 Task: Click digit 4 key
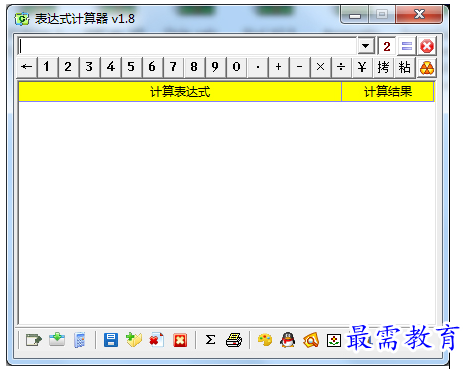pos(110,67)
